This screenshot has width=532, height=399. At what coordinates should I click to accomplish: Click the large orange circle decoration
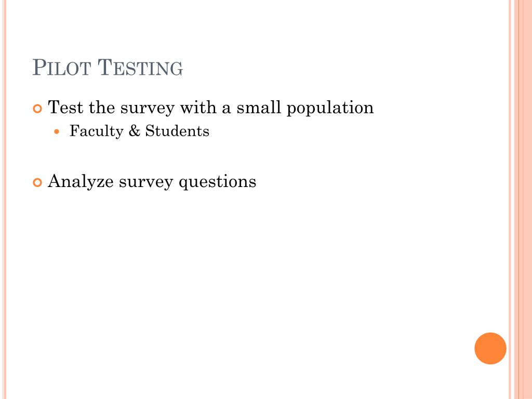pyautogui.click(x=490, y=349)
